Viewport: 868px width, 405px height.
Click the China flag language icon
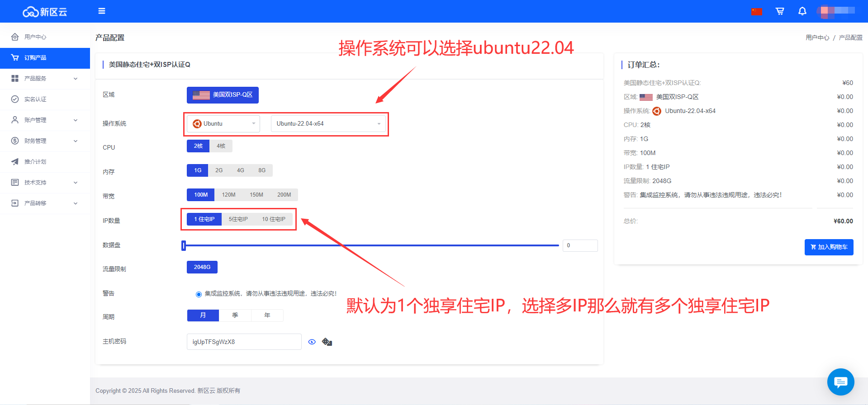point(757,11)
